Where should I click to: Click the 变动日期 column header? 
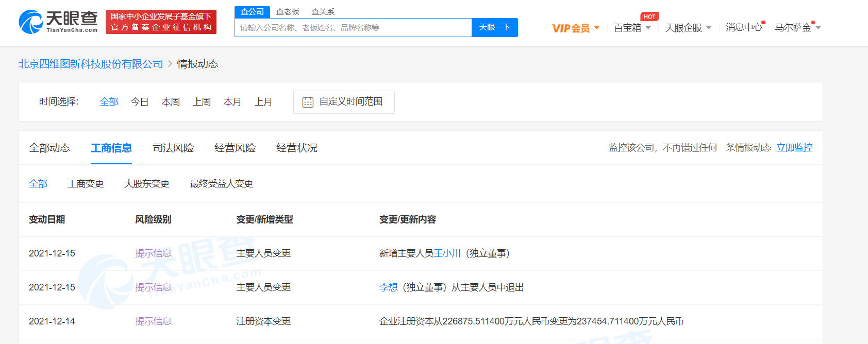[x=47, y=219]
